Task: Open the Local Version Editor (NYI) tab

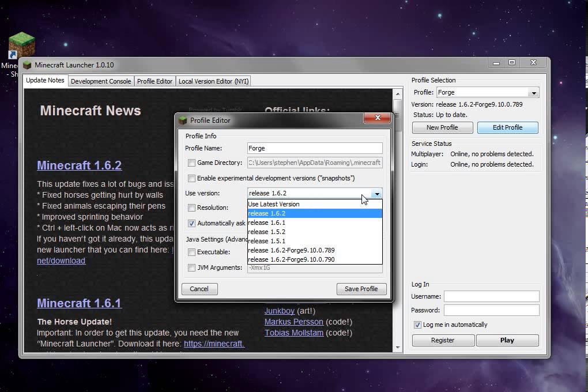Action: click(213, 81)
